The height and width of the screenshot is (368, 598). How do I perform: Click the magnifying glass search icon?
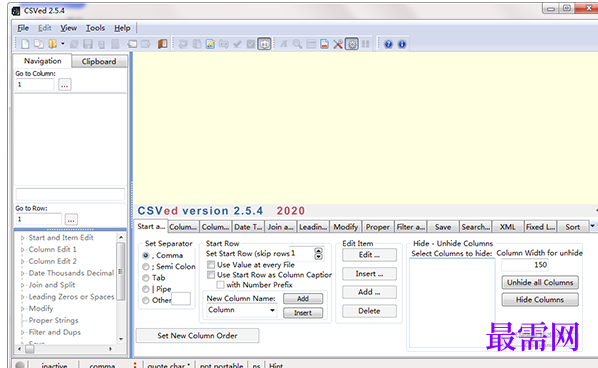point(297,44)
